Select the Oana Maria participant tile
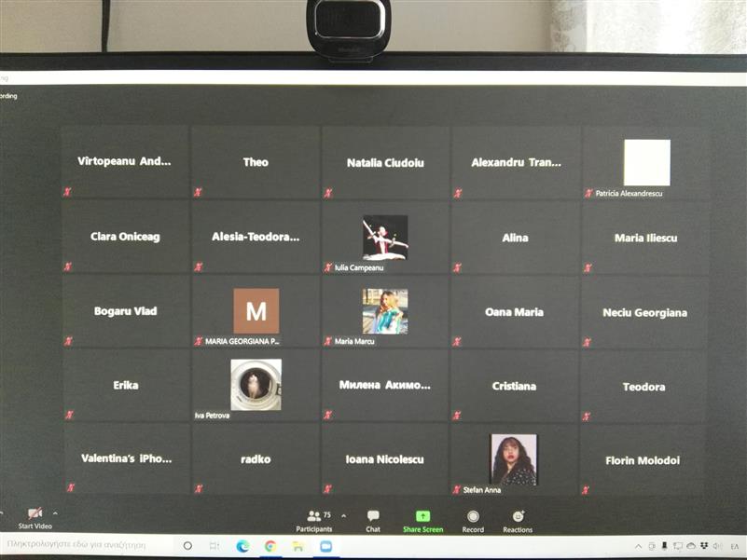Screen dimensions: 747x560 [x=515, y=312]
